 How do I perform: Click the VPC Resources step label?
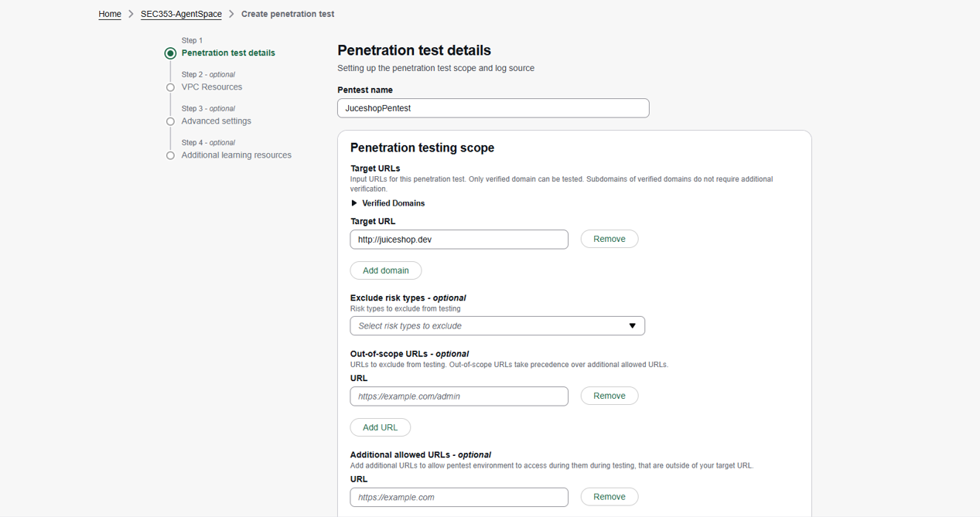tap(212, 87)
